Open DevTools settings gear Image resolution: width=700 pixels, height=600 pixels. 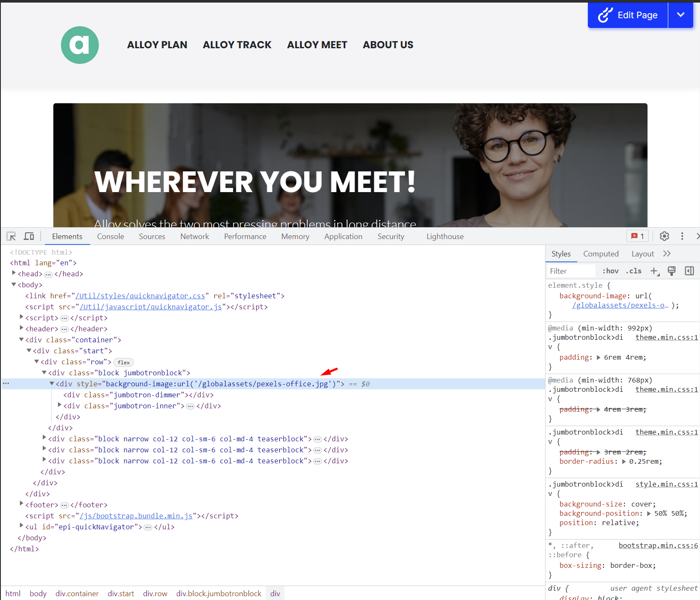(x=664, y=236)
